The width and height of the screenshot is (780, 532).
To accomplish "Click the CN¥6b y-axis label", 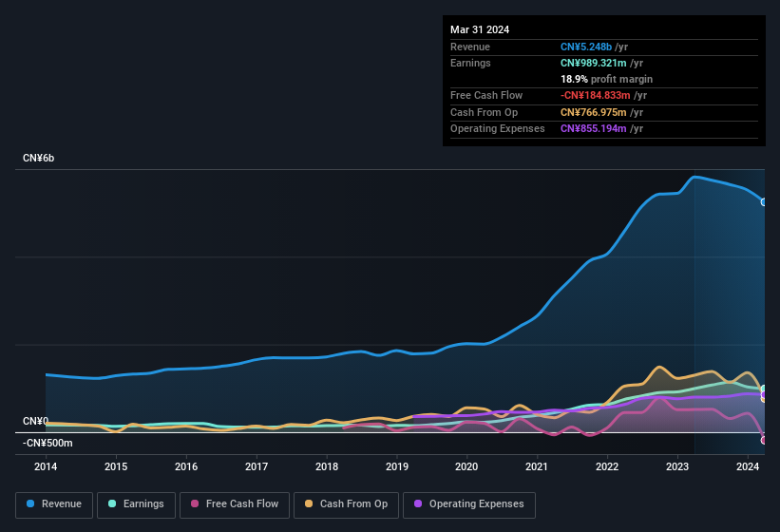I will pos(38,158).
